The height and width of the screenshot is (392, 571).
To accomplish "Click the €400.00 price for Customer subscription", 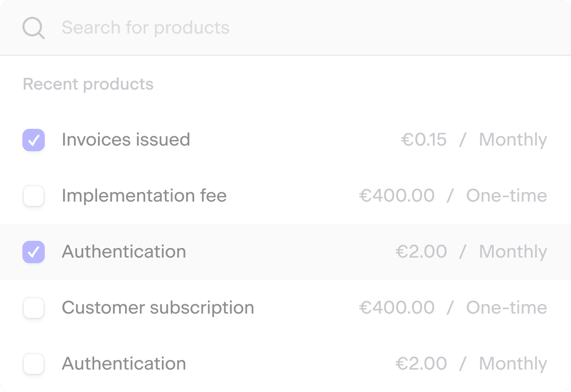I will point(397,308).
